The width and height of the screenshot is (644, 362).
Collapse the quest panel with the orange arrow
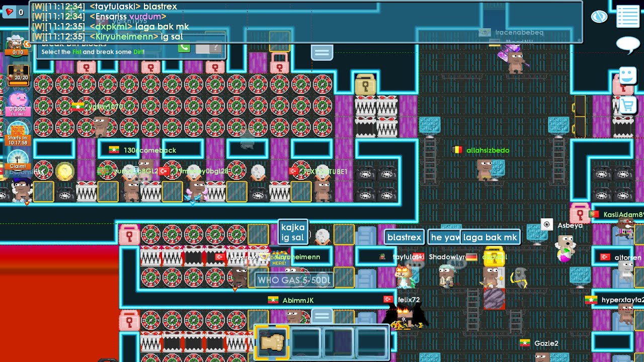click(27, 45)
